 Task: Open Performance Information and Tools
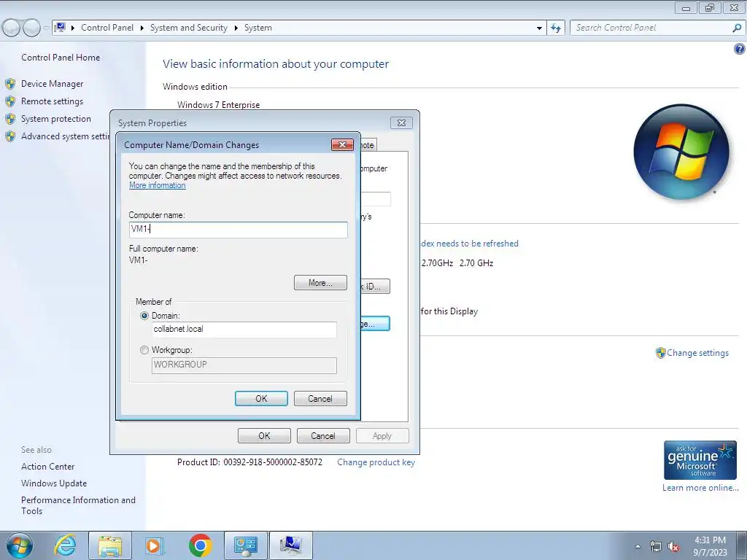click(x=78, y=505)
